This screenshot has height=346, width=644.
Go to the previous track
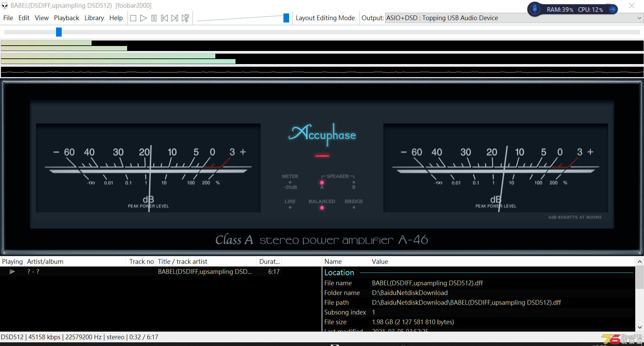pos(164,18)
